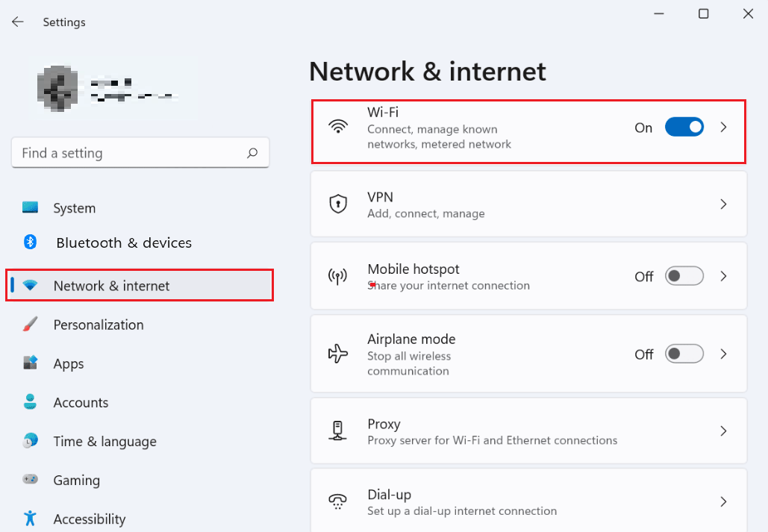
Task: Turn on Airplane mode toggle
Action: [684, 354]
